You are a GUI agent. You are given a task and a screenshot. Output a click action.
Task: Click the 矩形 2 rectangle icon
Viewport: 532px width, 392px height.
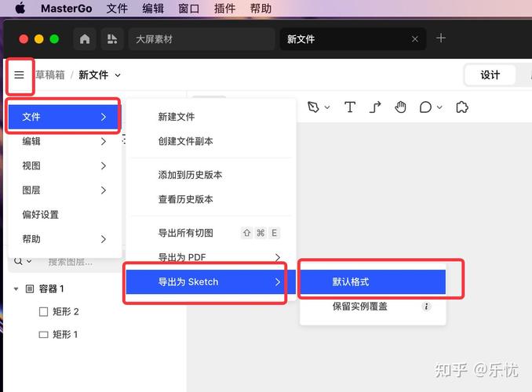(43, 311)
